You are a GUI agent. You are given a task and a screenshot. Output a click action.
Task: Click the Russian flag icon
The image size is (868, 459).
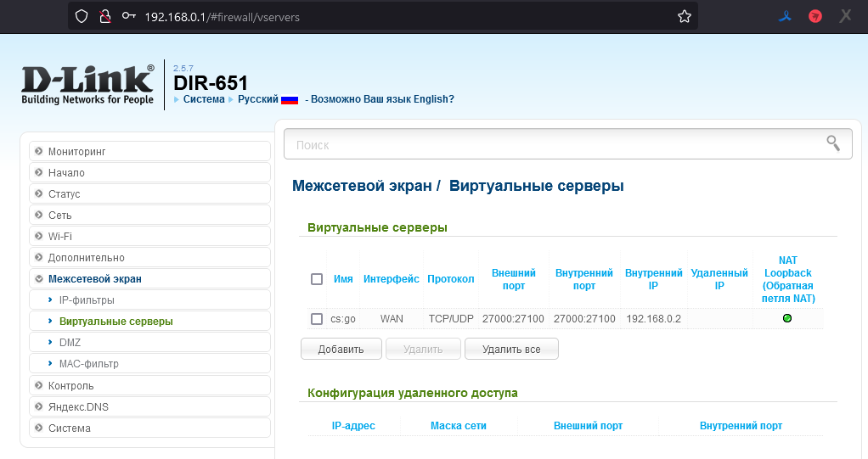click(290, 100)
